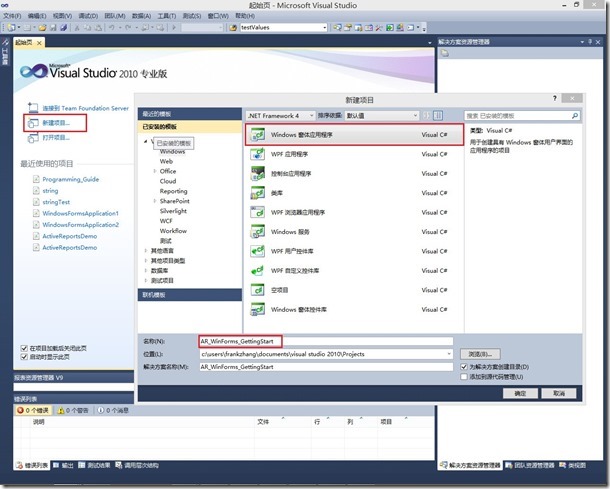Switch to the 类视图 tab

click(573, 465)
